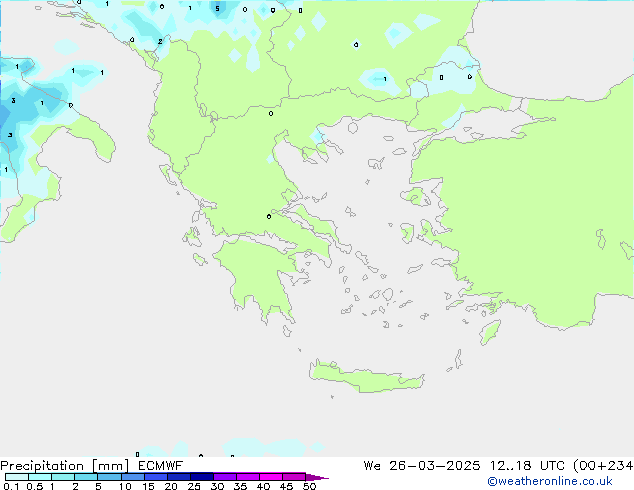Click the 'Precipitation [mm]' title text
The width and height of the screenshot is (634, 490).
64,466
